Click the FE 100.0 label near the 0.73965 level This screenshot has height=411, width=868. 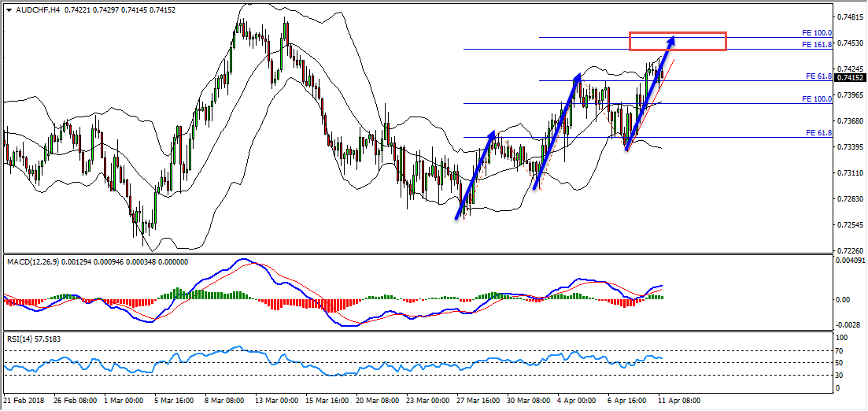[817, 99]
